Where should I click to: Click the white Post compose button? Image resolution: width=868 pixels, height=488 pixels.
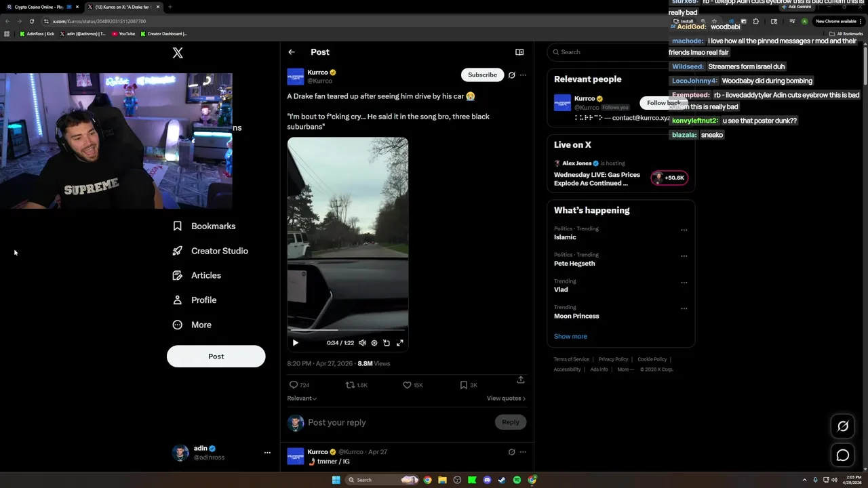(x=216, y=357)
